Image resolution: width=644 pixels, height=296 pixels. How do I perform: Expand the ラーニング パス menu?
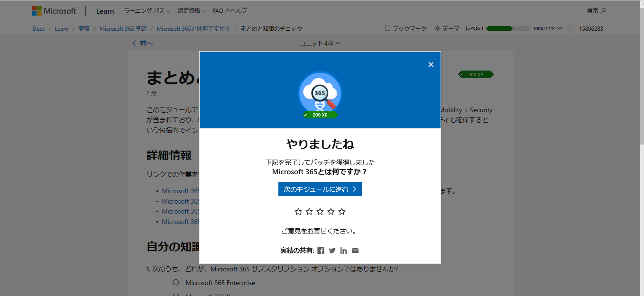pyautogui.click(x=147, y=11)
